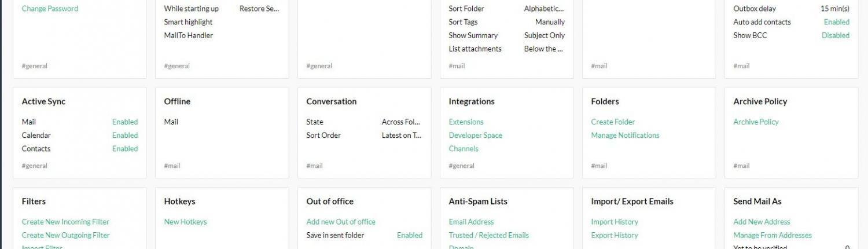Screen dimensions: 868x249
Task: Change List attachments Below the value
Action: 544,49
